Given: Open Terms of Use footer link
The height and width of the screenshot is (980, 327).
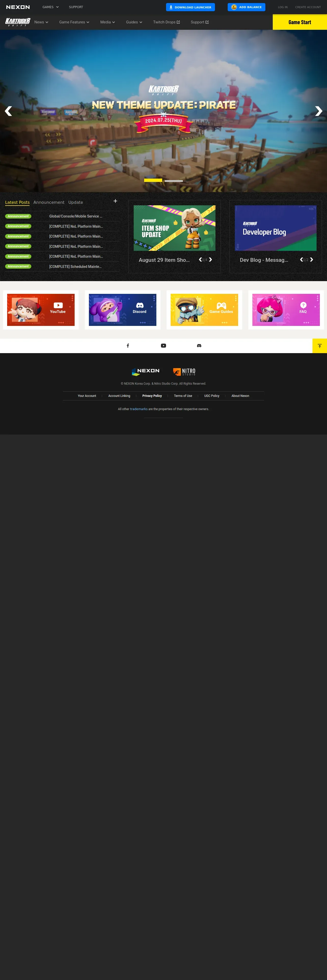Looking at the screenshot, I should [183, 396].
